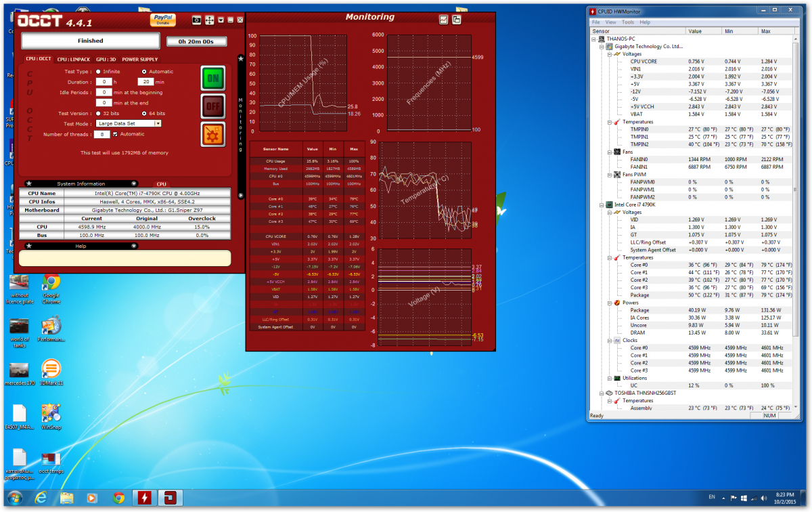The image size is (812, 512).
Task: Open the 3DMark11 desktop shortcut
Action: click(51, 372)
